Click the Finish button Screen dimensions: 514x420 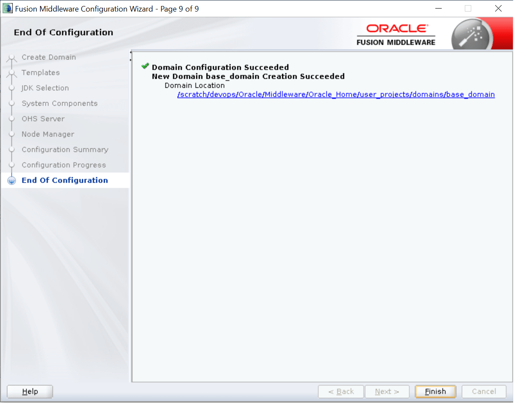tap(435, 391)
